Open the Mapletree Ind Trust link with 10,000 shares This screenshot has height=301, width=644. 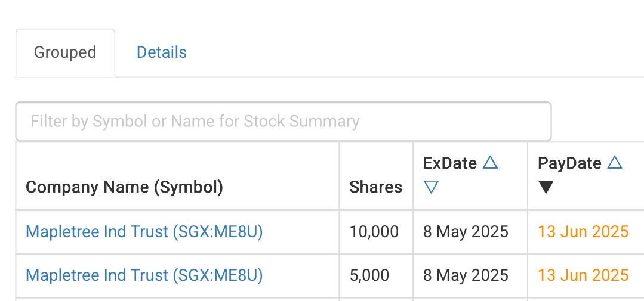click(144, 232)
